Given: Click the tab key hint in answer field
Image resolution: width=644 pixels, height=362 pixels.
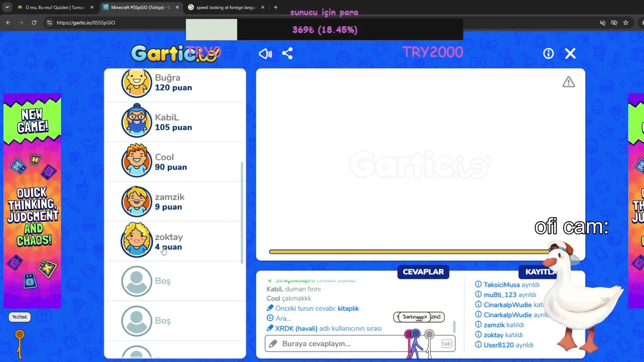Looking at the screenshot, I should (446, 343).
